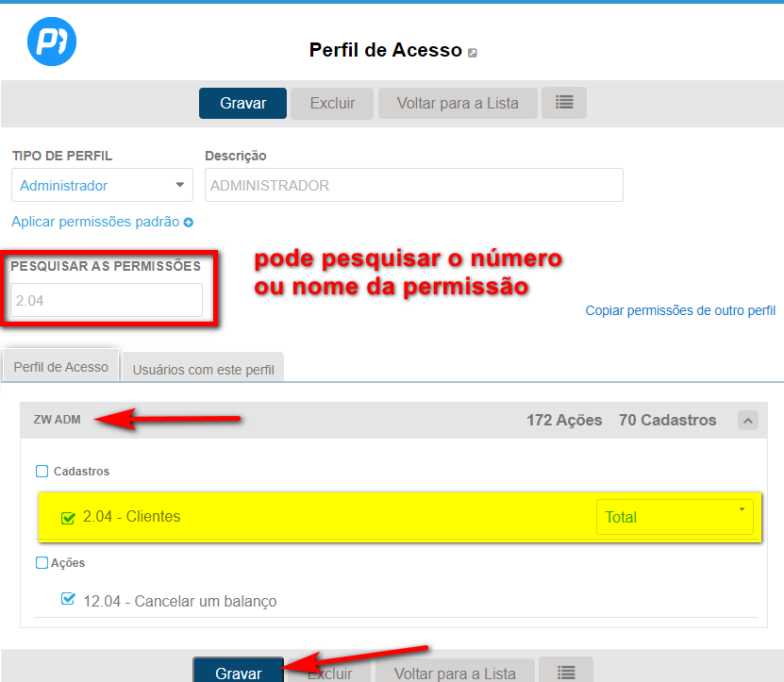Click Copiar permissões de outro perfil link
Screen dimensions: 784x682
[x=680, y=310]
